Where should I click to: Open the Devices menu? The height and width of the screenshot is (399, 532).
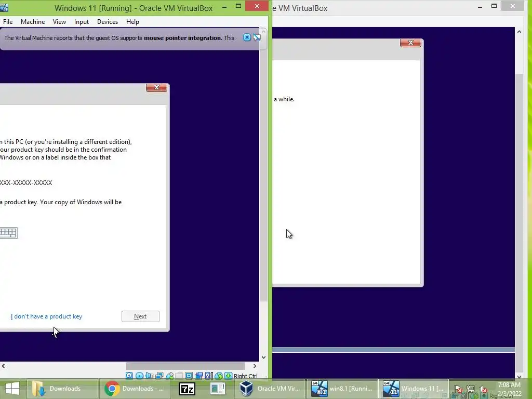coord(108,22)
